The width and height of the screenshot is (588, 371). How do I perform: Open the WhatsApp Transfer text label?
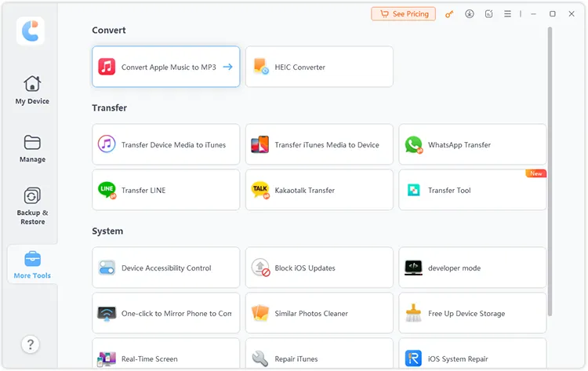[459, 145]
